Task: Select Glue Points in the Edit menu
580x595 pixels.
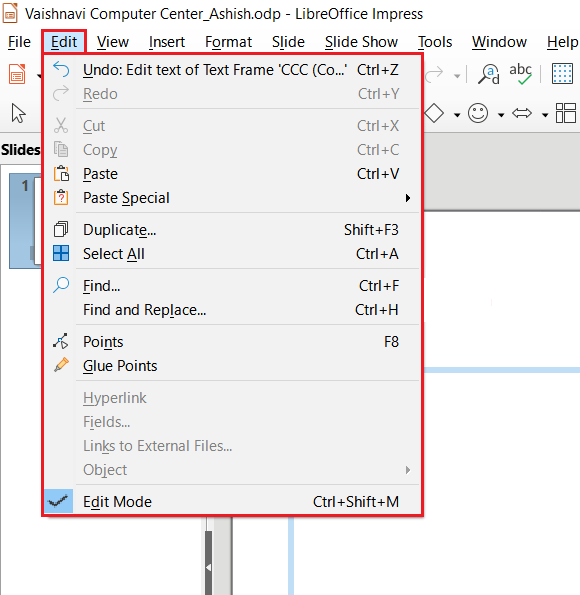Action: [232, 366]
